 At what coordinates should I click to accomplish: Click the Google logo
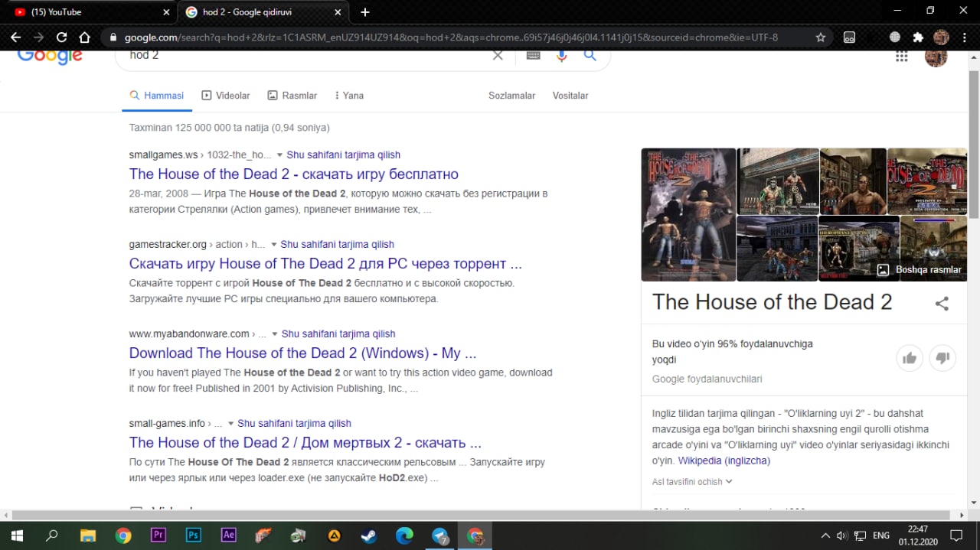pyautogui.click(x=50, y=57)
